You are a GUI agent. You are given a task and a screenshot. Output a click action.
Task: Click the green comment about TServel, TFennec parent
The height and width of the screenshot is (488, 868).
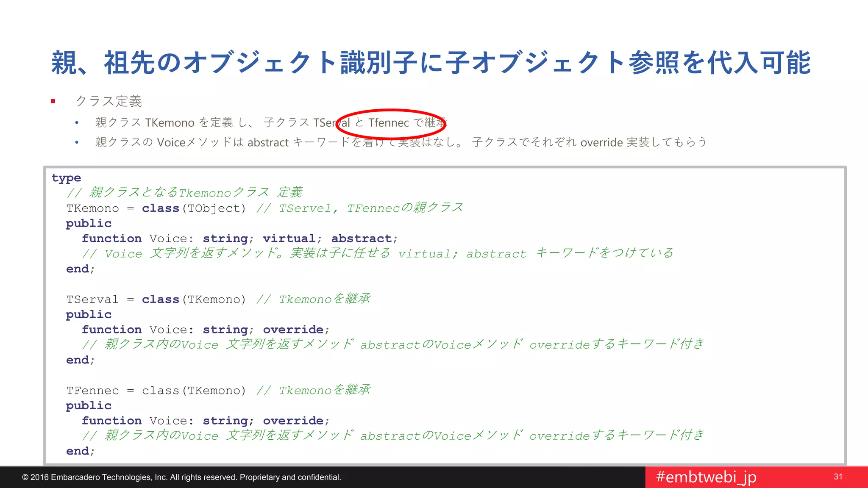pos(359,208)
